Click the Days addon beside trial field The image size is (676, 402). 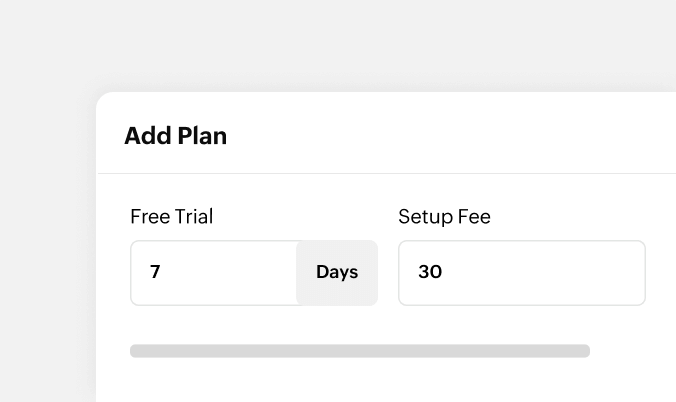tap(337, 272)
